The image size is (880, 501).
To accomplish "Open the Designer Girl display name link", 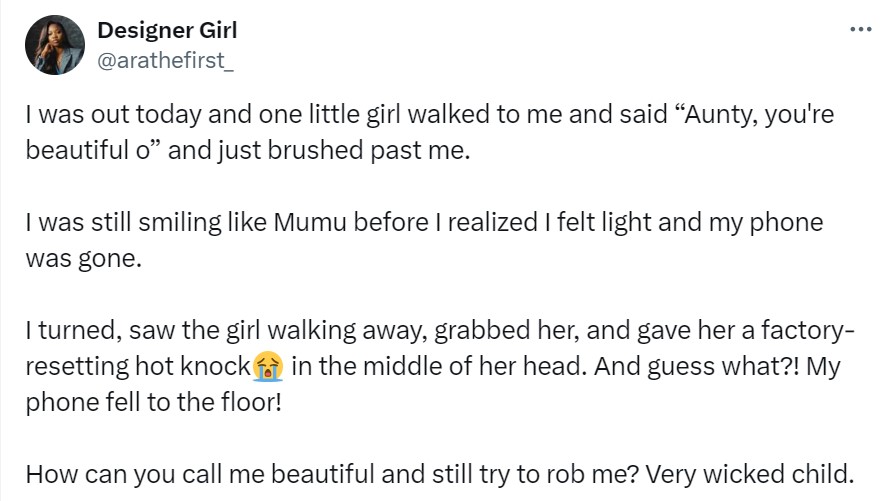I will (167, 30).
